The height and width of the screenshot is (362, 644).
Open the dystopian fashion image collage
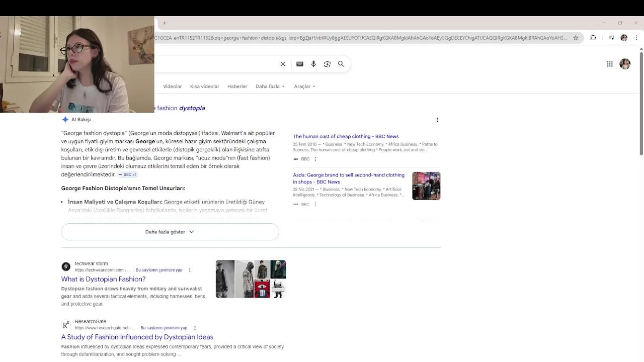click(x=251, y=279)
